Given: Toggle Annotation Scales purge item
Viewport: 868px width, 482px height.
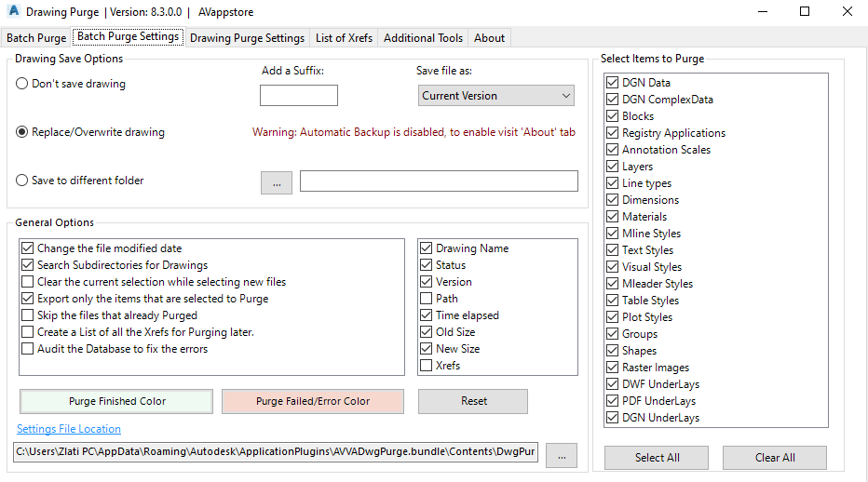Looking at the screenshot, I should click(612, 150).
